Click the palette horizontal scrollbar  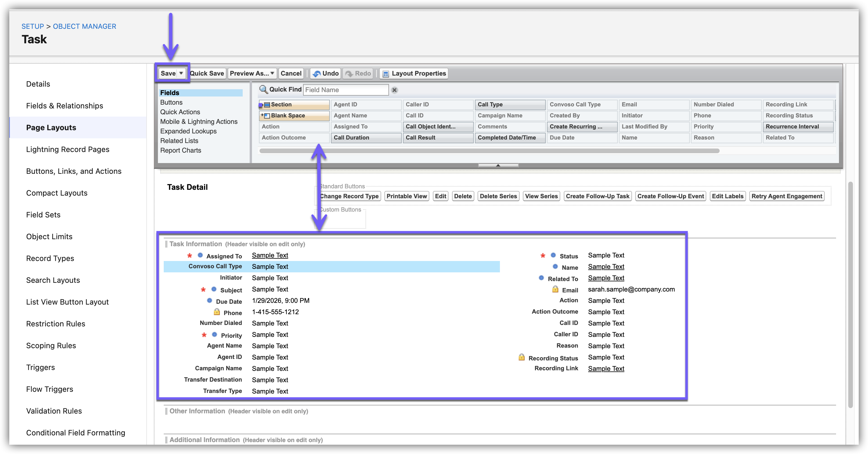click(x=489, y=151)
